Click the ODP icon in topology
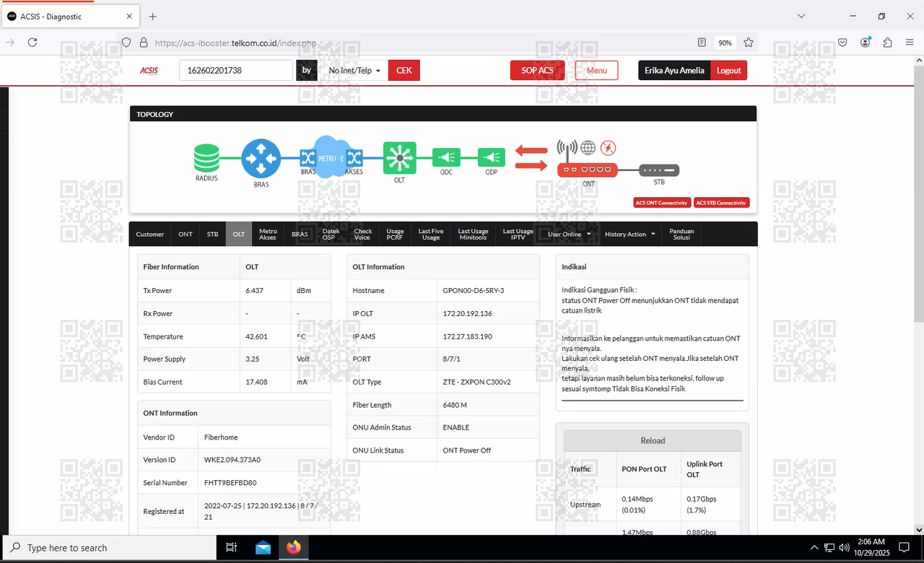 492,157
